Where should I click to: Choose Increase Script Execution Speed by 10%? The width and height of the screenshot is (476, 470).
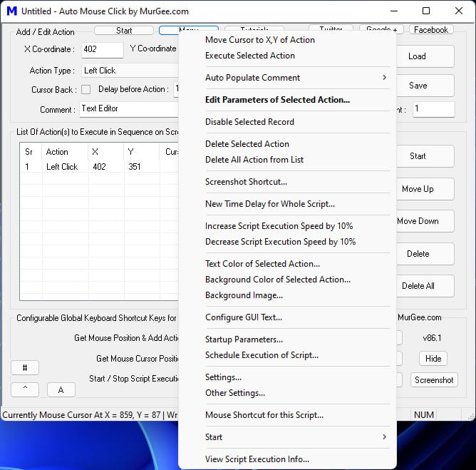[279, 226]
